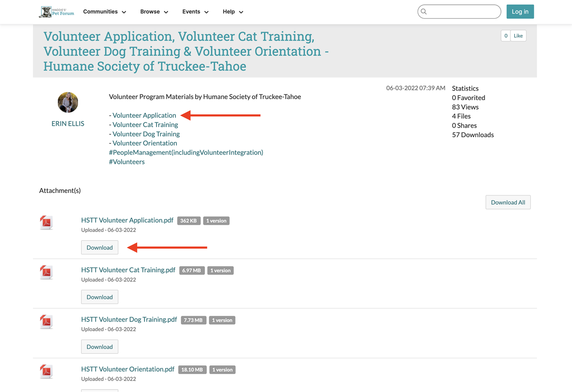The height and width of the screenshot is (392, 572).
Task: Select the 0 Shares statistic
Action: (464, 125)
